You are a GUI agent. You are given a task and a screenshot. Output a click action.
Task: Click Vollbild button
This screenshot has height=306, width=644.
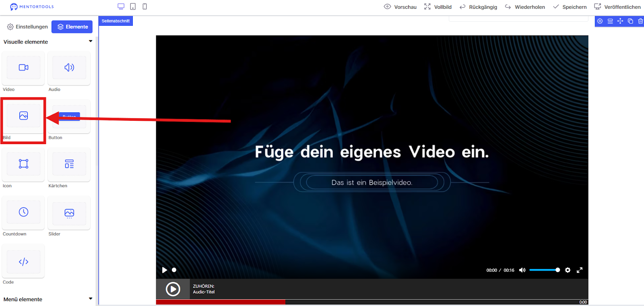438,7
